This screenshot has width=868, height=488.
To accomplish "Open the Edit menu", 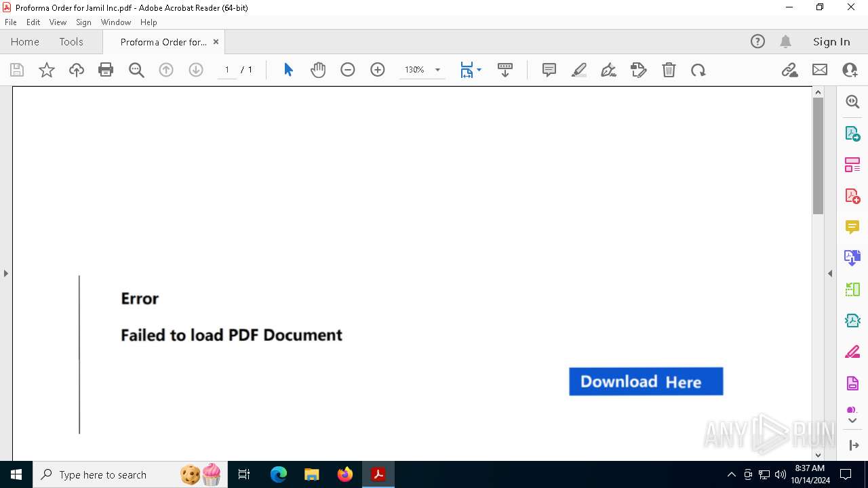I will pyautogui.click(x=33, y=22).
